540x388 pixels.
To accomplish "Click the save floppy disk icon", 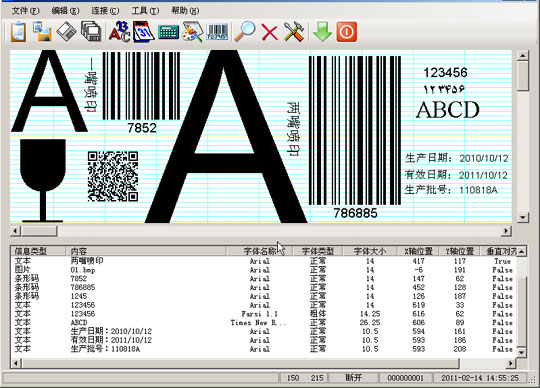I will pyautogui.click(x=42, y=32).
